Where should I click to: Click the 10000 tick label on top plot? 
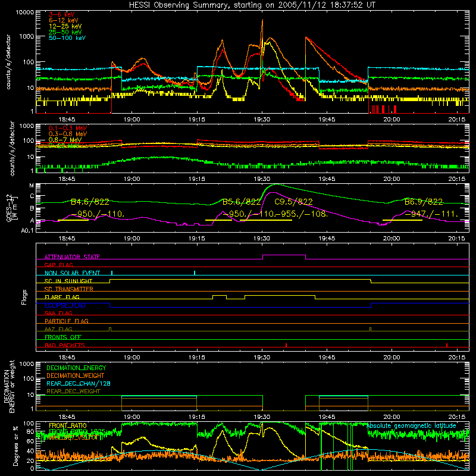pyautogui.click(x=24, y=12)
